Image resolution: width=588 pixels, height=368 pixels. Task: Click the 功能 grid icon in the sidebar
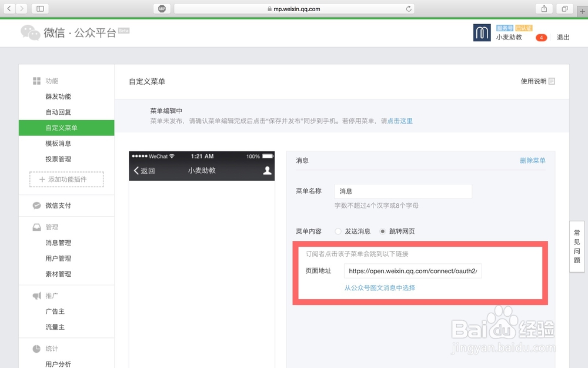[x=36, y=81]
